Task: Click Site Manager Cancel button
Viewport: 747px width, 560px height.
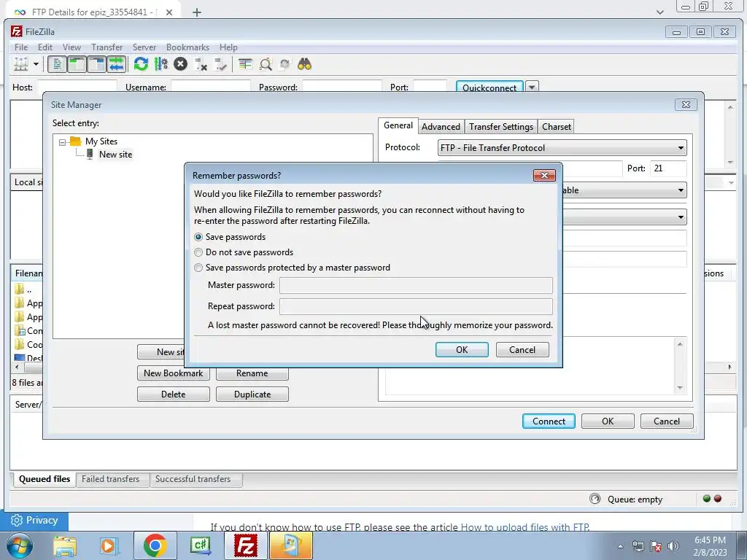Action: coord(667,421)
